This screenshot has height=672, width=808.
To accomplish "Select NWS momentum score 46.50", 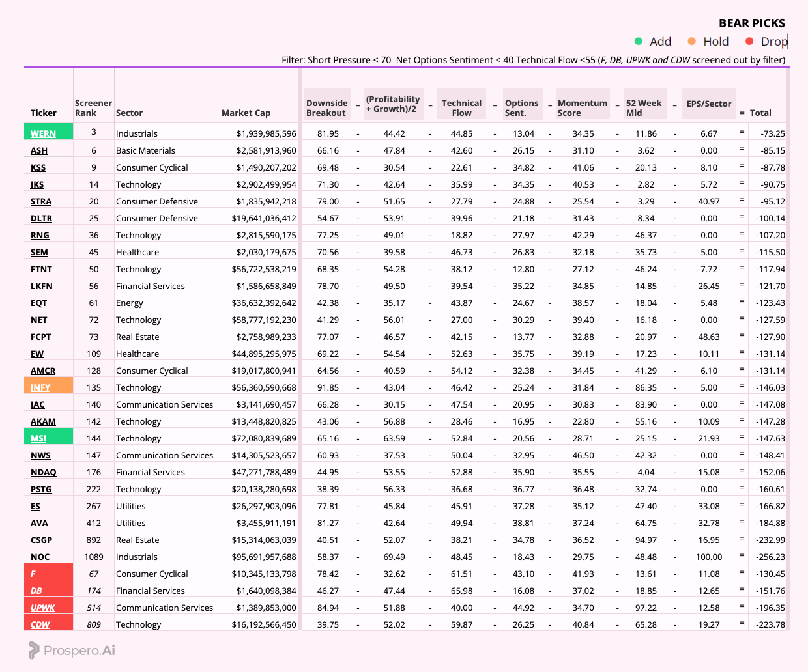I will click(583, 455).
